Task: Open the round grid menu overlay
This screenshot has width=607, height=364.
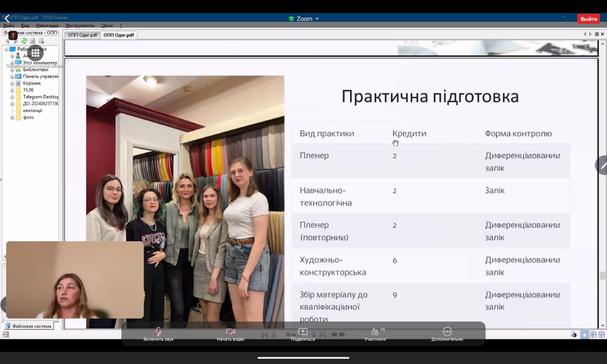Action: tap(35, 54)
